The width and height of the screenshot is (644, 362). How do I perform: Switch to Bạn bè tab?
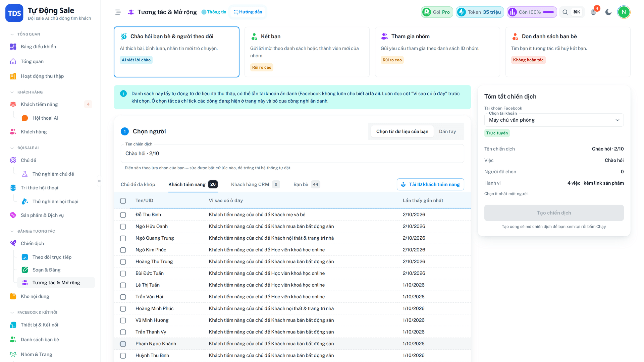tap(307, 184)
